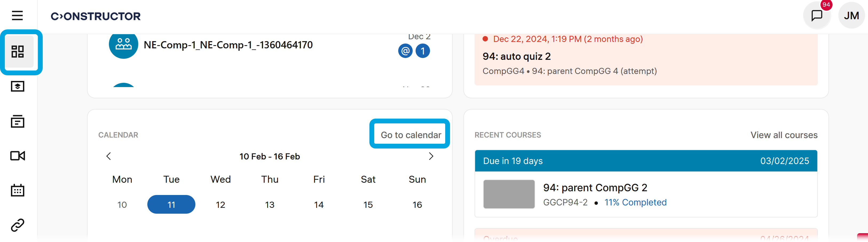The image size is (868, 242).
Task: Open the 94: parent CompGG 2 course
Action: pyautogui.click(x=595, y=188)
